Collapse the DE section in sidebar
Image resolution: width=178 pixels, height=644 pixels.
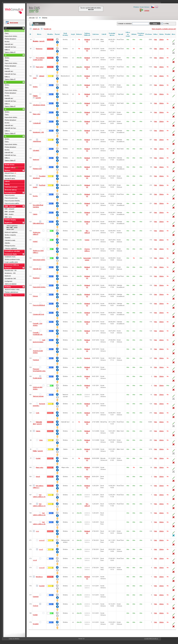pos(23,109)
